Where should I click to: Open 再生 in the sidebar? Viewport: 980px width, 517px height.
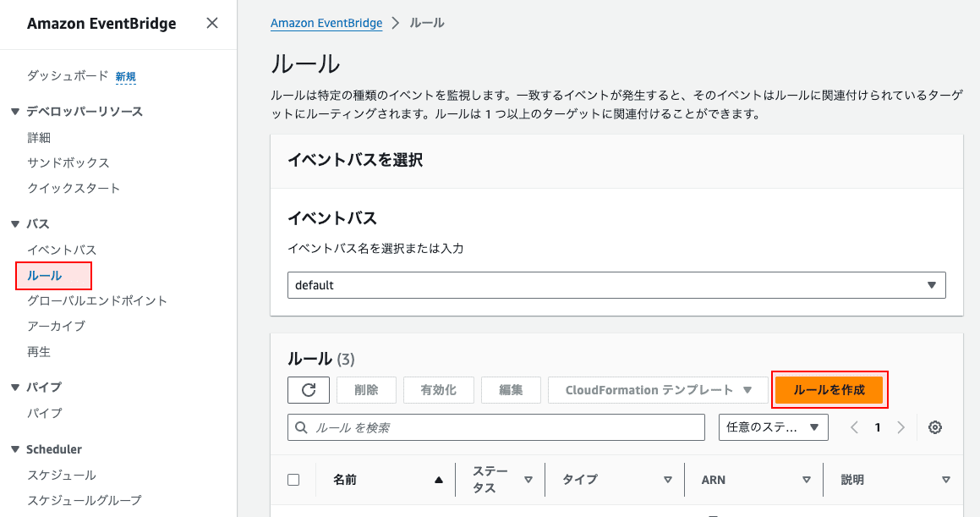click(x=39, y=352)
